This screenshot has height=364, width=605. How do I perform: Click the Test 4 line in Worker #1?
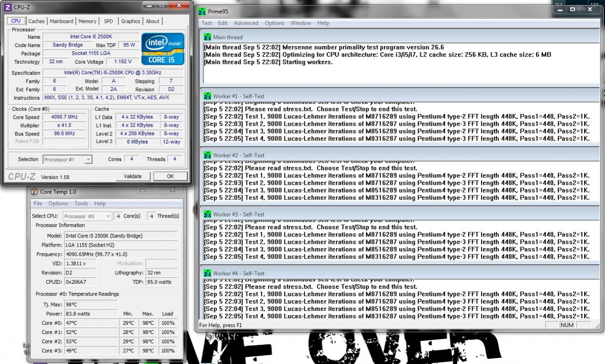396,139
